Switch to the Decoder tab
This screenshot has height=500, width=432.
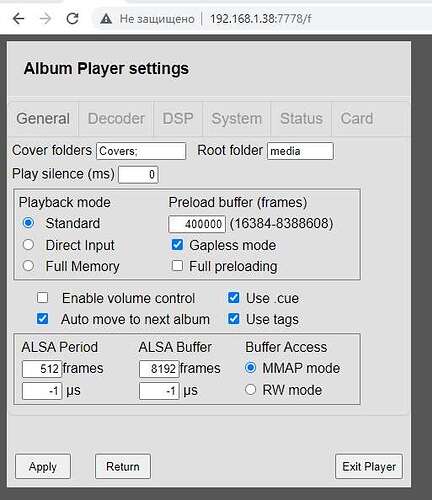116,119
